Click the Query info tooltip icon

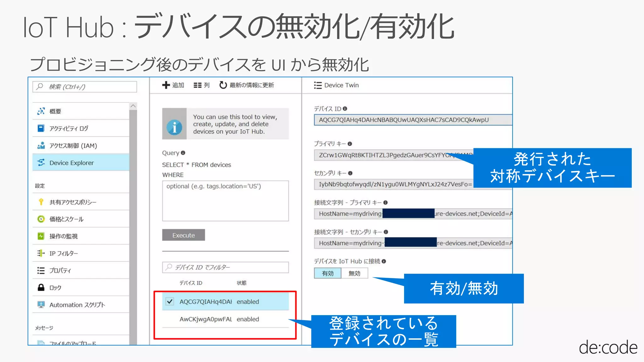[183, 153]
